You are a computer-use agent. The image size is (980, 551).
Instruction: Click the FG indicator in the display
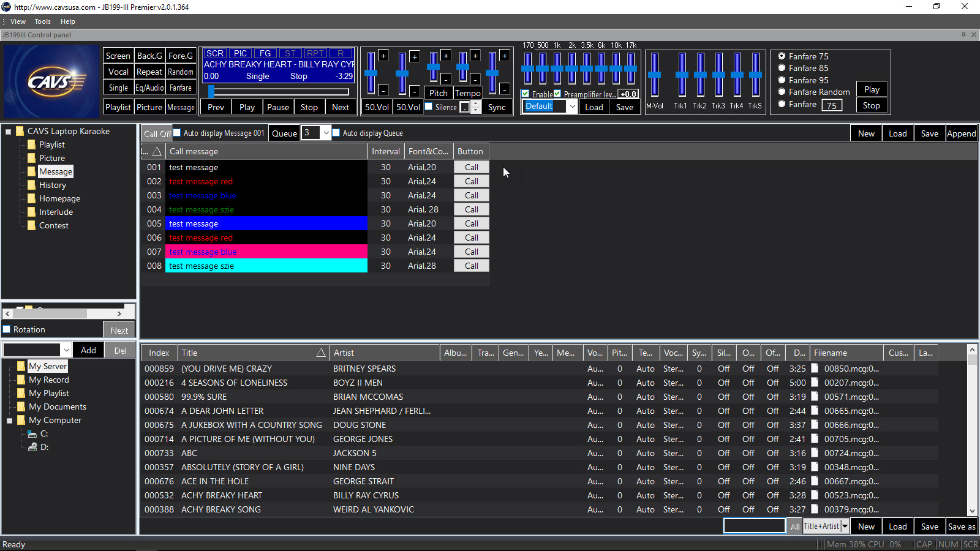265,53
